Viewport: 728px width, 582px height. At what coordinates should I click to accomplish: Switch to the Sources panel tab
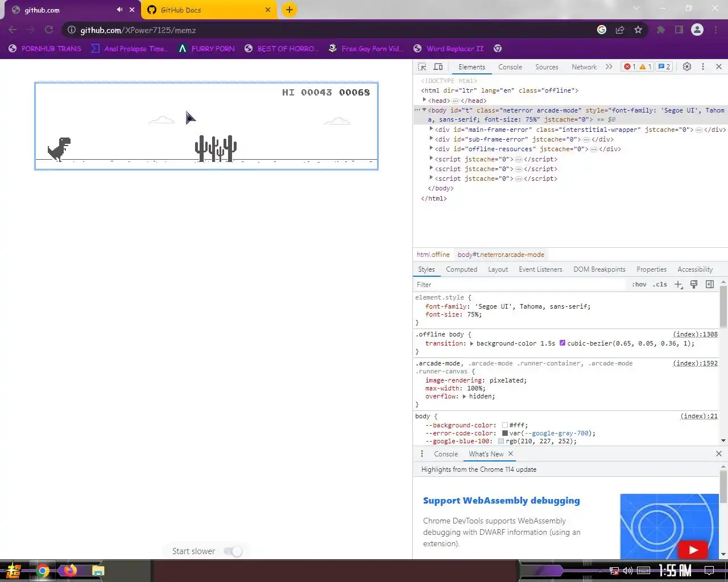pyautogui.click(x=547, y=66)
